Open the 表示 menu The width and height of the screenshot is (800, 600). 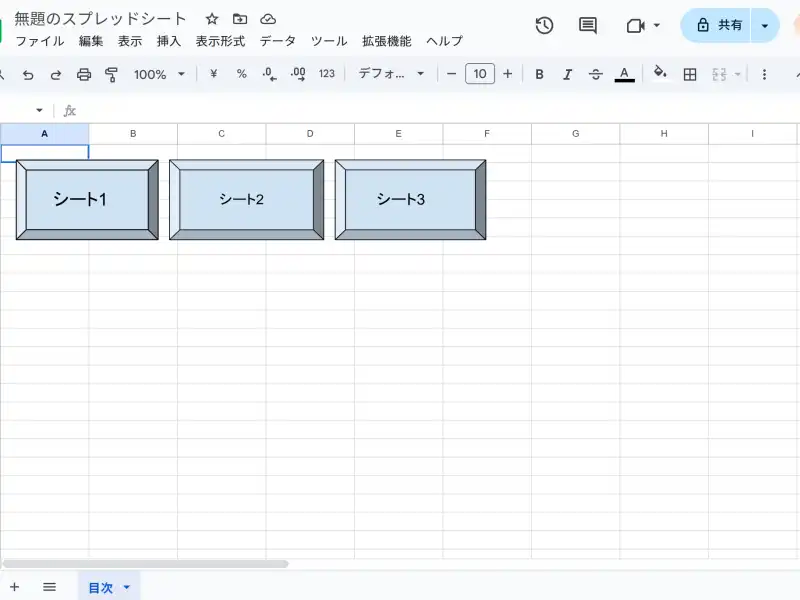(130, 41)
